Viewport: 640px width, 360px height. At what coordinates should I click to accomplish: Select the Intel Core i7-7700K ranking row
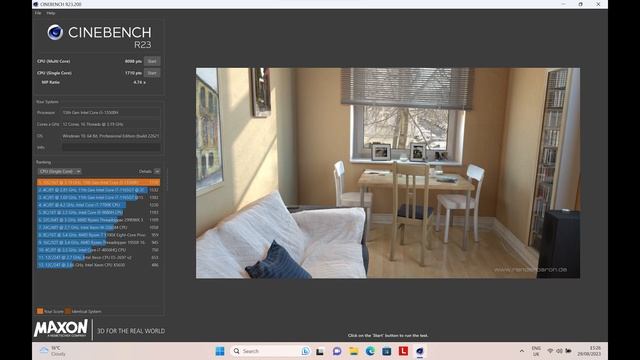click(x=98, y=205)
